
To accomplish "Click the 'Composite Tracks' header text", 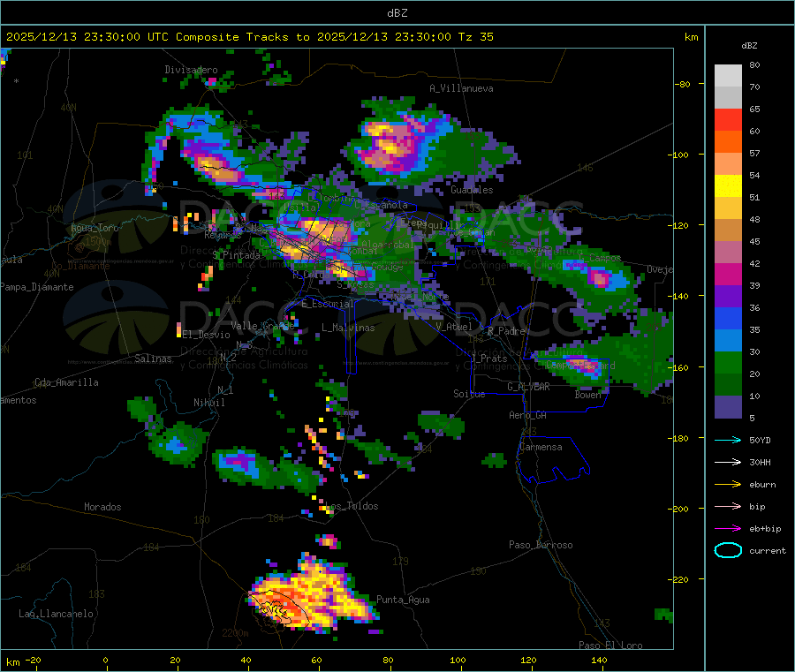I will pos(231,37).
